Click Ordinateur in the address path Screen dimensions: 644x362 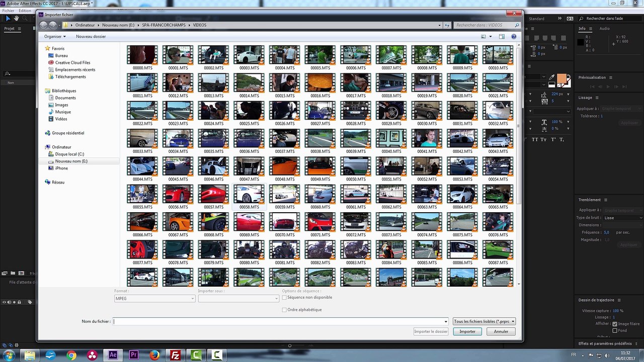click(85, 25)
